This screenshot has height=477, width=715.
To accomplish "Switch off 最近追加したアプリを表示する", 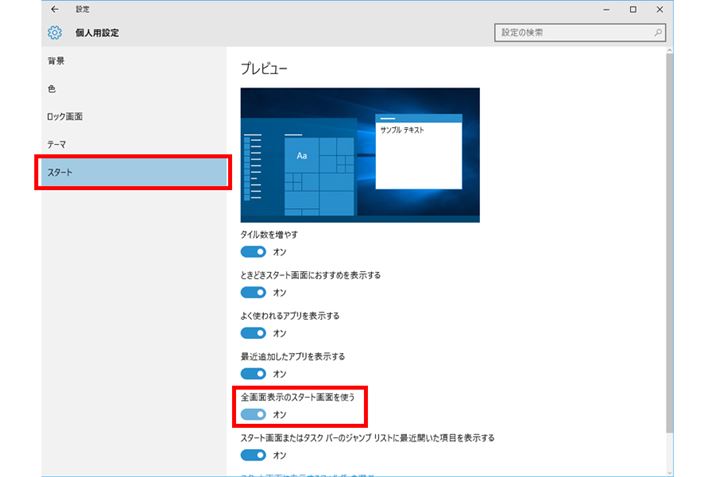I will pyautogui.click(x=254, y=374).
